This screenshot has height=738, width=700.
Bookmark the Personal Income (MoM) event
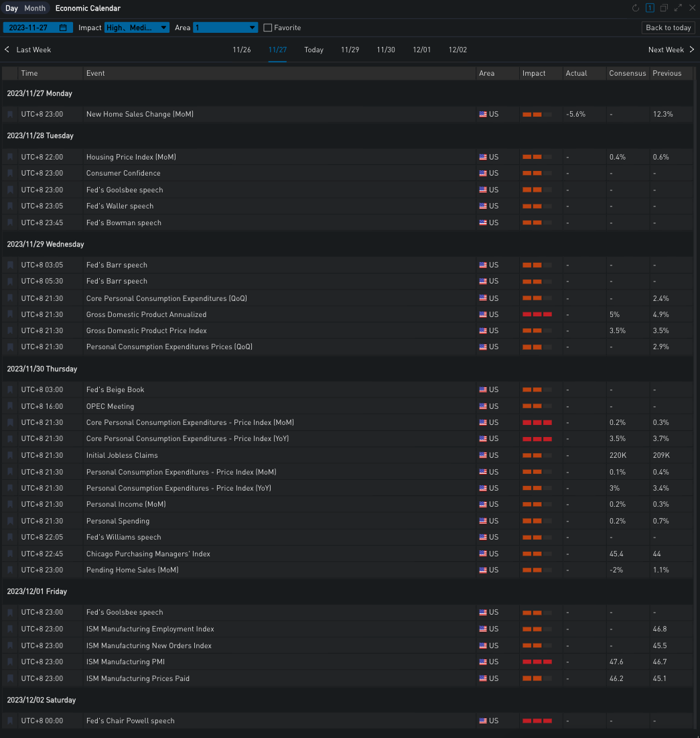tap(10, 505)
